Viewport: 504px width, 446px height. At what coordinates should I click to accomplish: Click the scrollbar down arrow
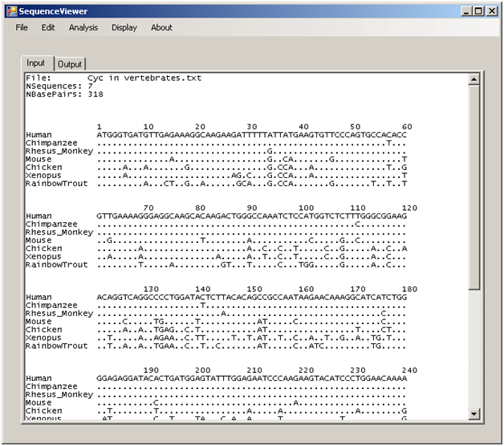(x=474, y=414)
